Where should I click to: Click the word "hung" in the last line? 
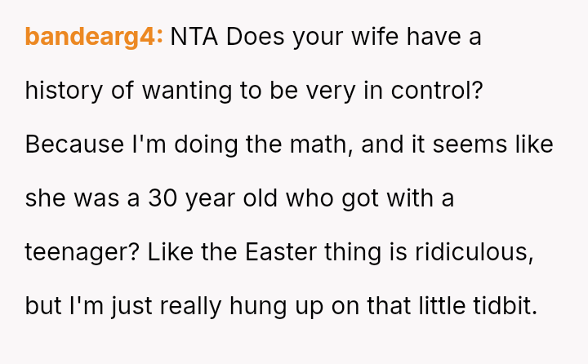pyautogui.click(x=254, y=306)
